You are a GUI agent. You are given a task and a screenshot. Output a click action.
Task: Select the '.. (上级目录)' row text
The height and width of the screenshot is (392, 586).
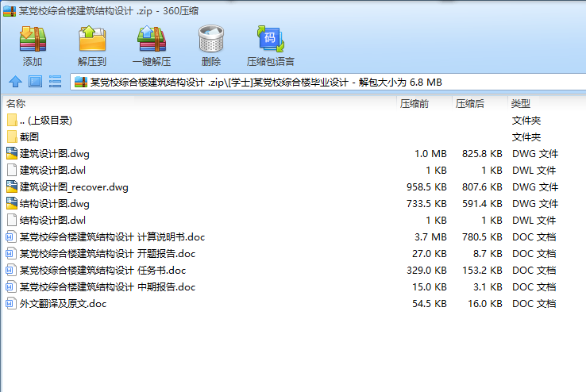coord(46,120)
